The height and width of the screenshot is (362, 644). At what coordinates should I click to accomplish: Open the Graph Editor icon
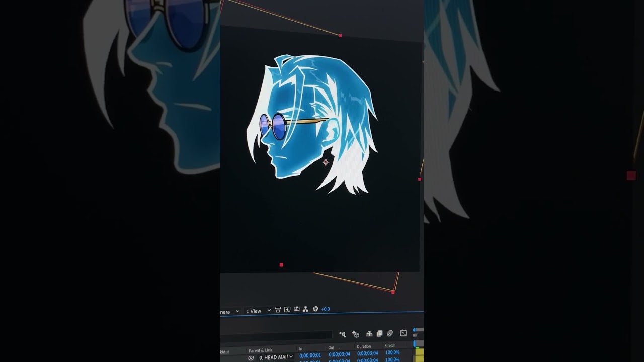(403, 333)
